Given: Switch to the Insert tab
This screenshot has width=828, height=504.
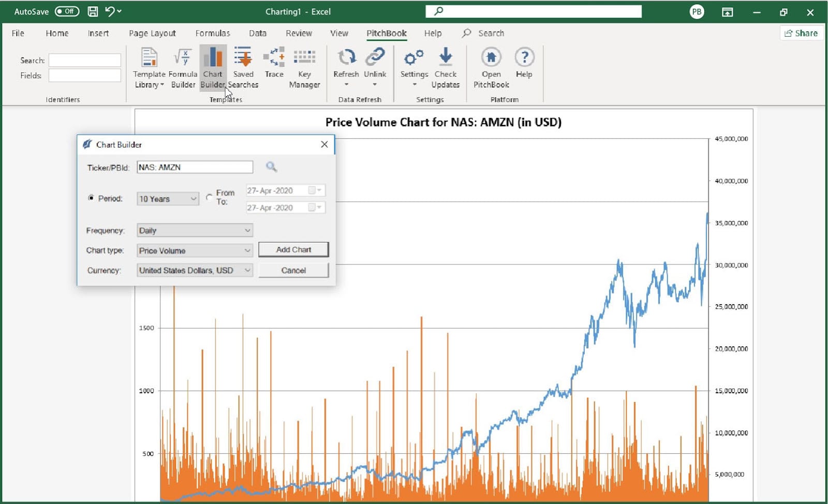Looking at the screenshot, I should (98, 33).
